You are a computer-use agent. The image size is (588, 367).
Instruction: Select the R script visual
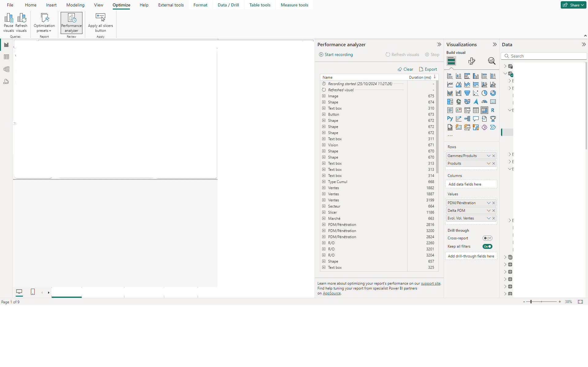click(493, 110)
